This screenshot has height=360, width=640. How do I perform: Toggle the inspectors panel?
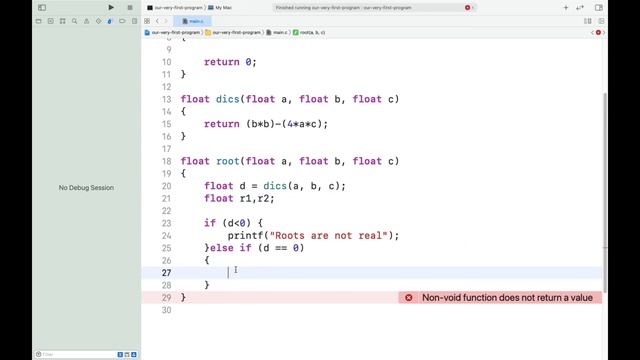tap(599, 7)
